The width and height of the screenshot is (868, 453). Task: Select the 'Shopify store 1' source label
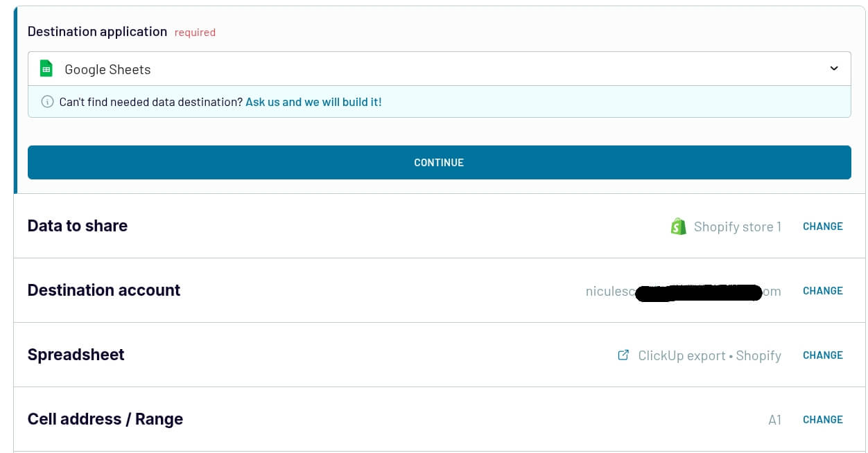click(737, 226)
